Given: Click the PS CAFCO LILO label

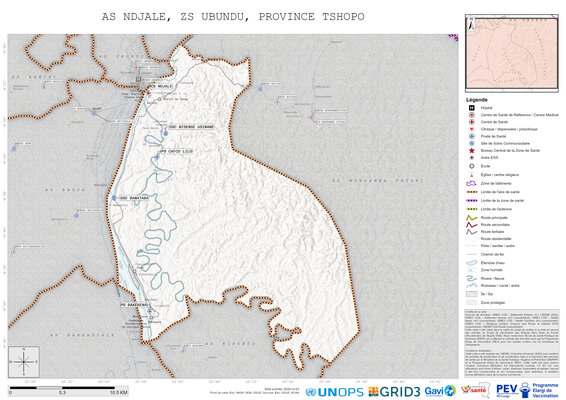Looking at the screenshot, I should (x=177, y=151).
